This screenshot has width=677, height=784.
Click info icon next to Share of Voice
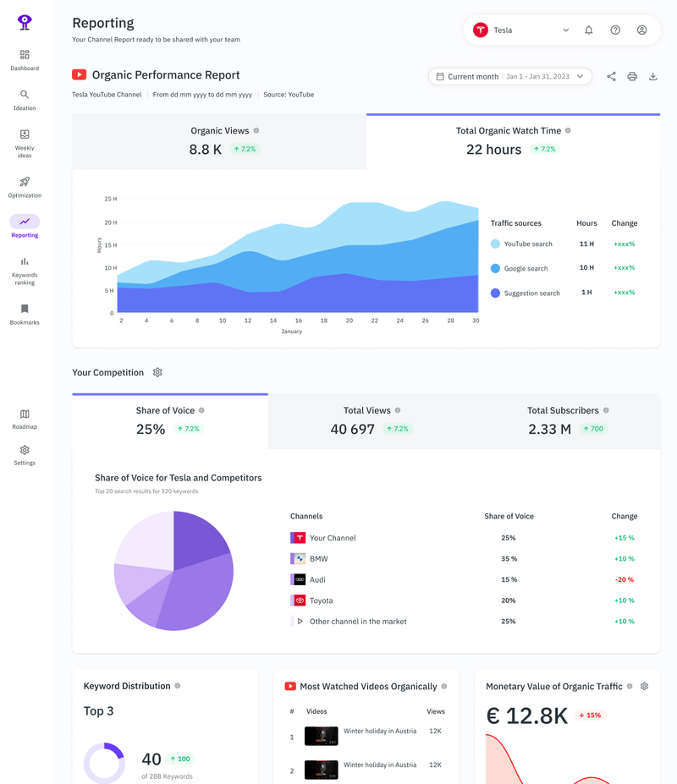coord(201,410)
